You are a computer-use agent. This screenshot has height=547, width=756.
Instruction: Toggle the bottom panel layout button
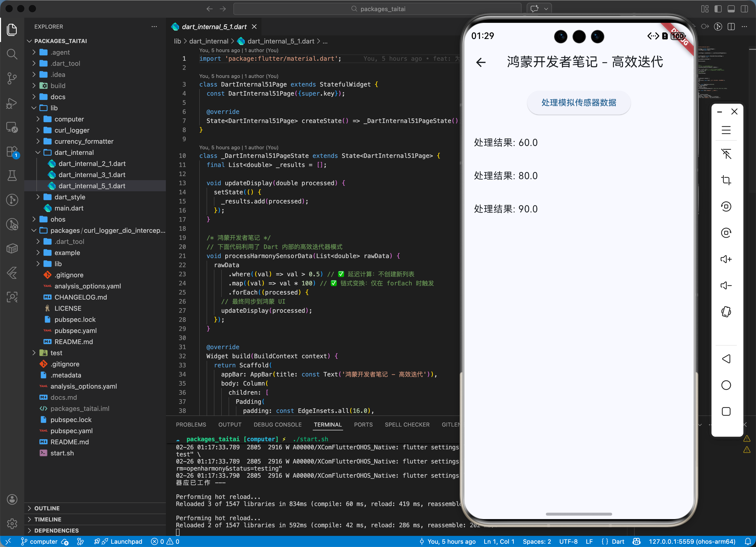(x=731, y=9)
